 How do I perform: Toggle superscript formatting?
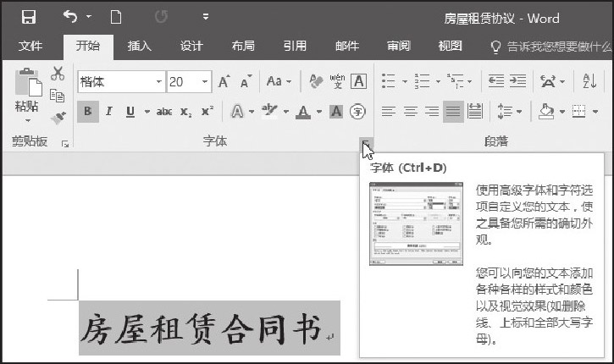(207, 112)
